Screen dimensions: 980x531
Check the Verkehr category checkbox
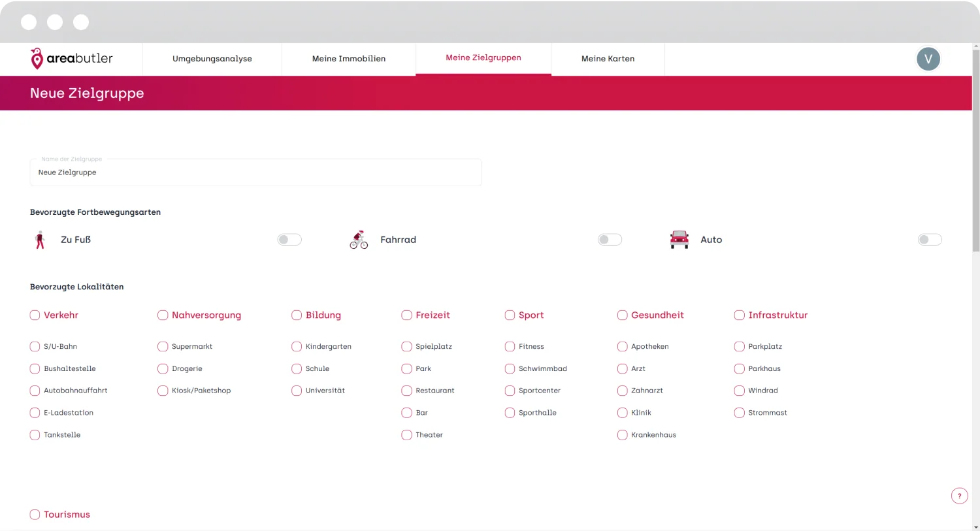click(x=35, y=315)
